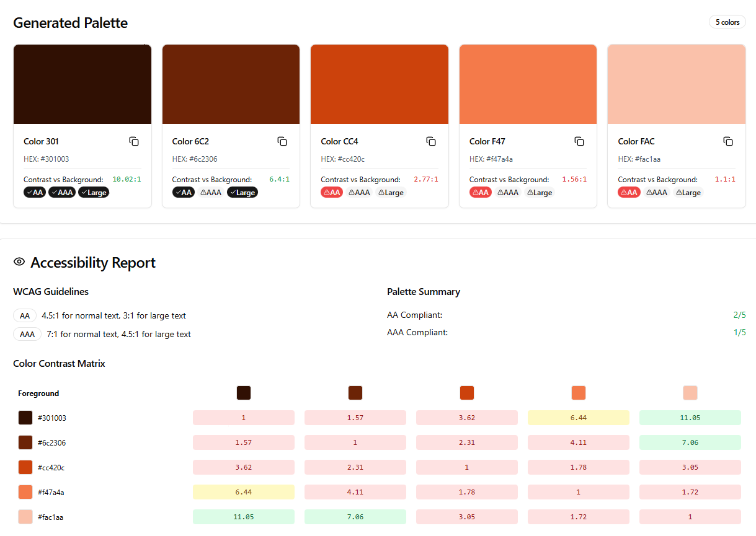Image resolution: width=756 pixels, height=536 pixels.
Task: Click the AAA badge under Color 301
Action: point(62,193)
